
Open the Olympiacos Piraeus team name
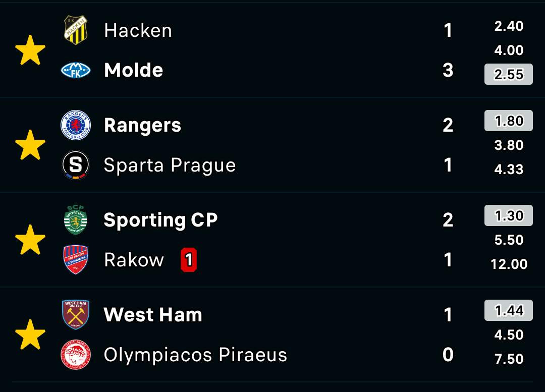195,355
